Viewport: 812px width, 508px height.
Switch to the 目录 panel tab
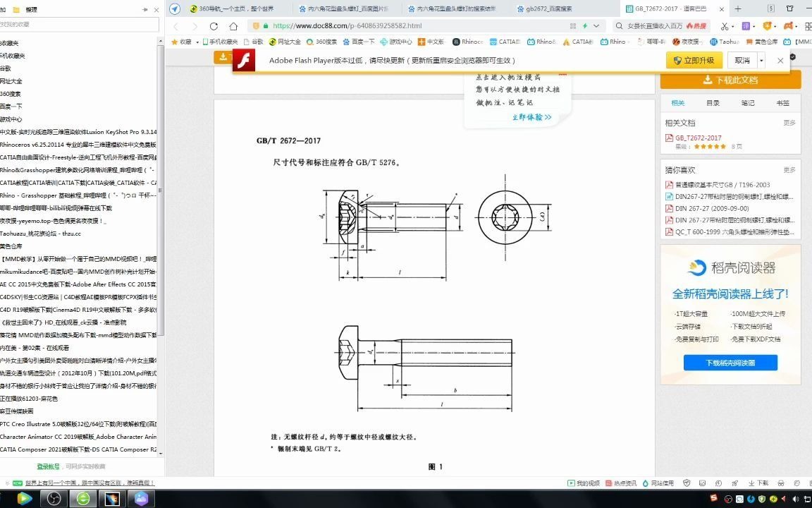click(713, 104)
